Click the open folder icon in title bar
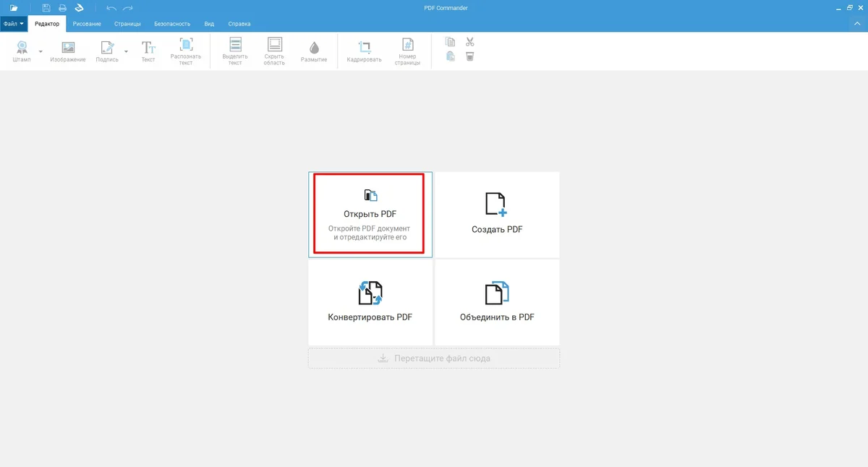This screenshot has height=467, width=868. coord(14,7)
